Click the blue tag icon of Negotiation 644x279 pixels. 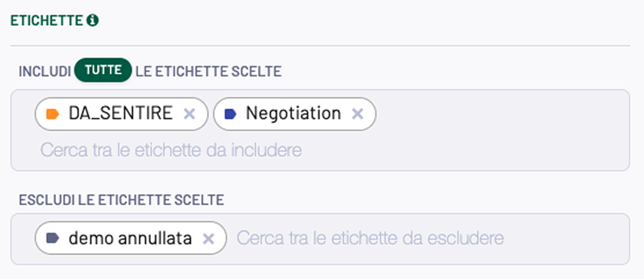coord(230,114)
